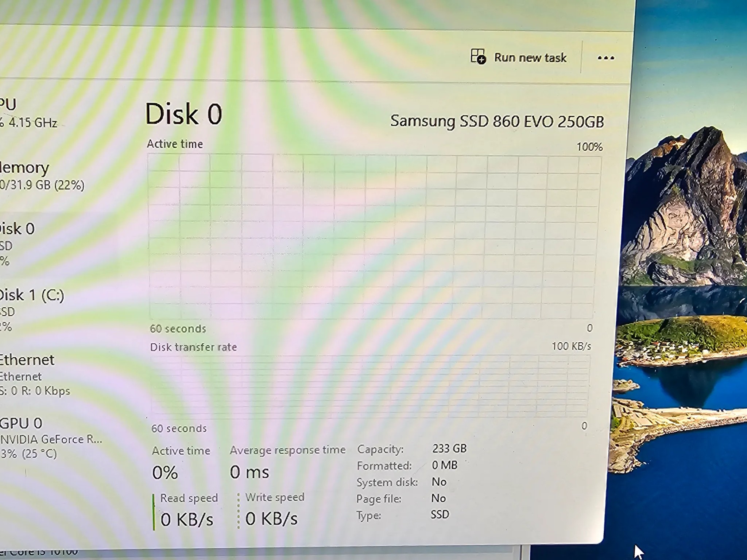This screenshot has height=560, width=747.
Task: Click the Capacity 233 GB value
Action: click(x=449, y=448)
